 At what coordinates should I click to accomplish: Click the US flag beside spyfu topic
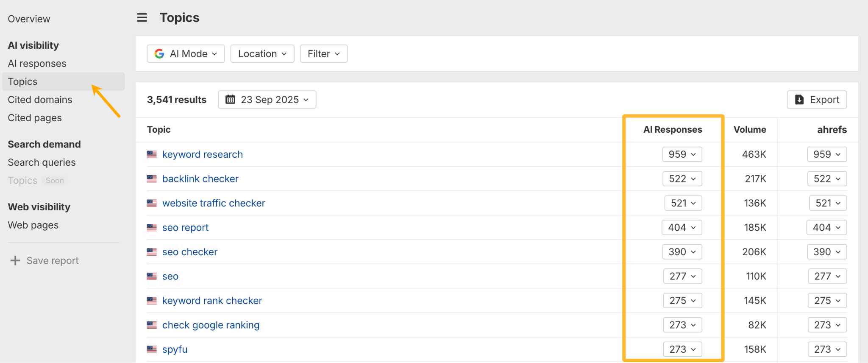pyautogui.click(x=152, y=349)
